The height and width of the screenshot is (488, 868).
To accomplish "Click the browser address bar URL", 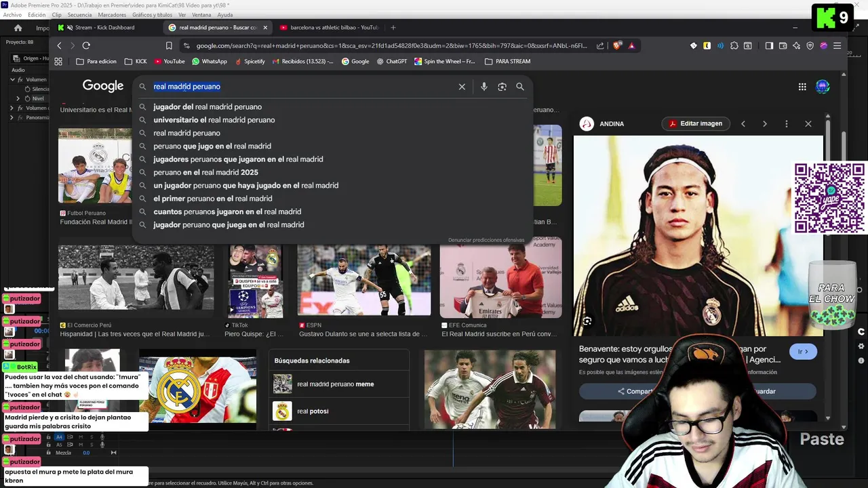I will (x=392, y=45).
